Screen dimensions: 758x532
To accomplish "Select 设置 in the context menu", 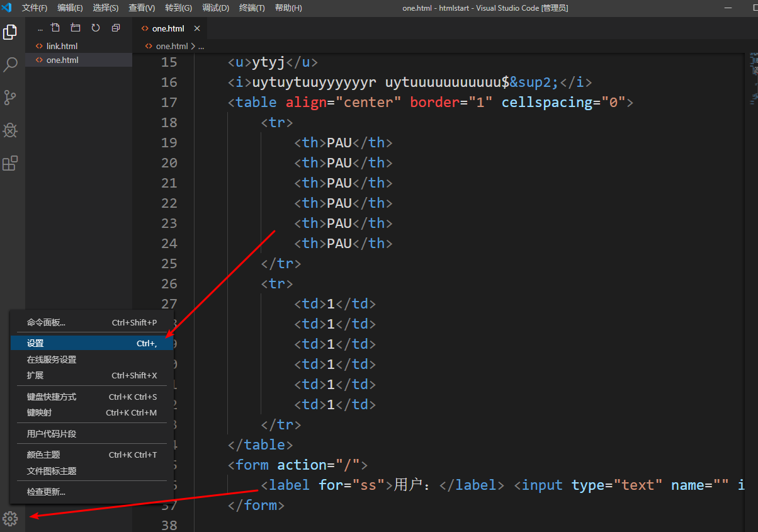I will (x=92, y=343).
